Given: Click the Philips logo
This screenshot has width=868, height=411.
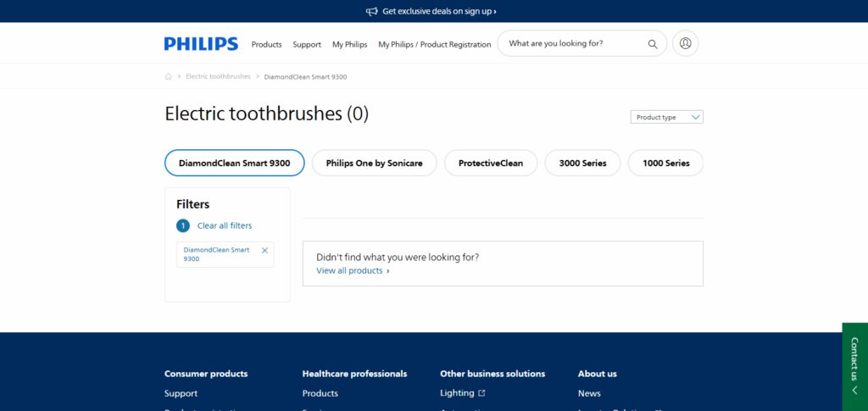Looking at the screenshot, I should click(201, 44).
